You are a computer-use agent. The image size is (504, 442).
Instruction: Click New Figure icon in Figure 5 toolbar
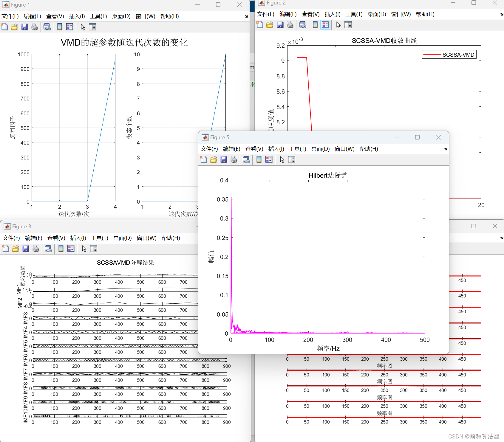click(204, 160)
